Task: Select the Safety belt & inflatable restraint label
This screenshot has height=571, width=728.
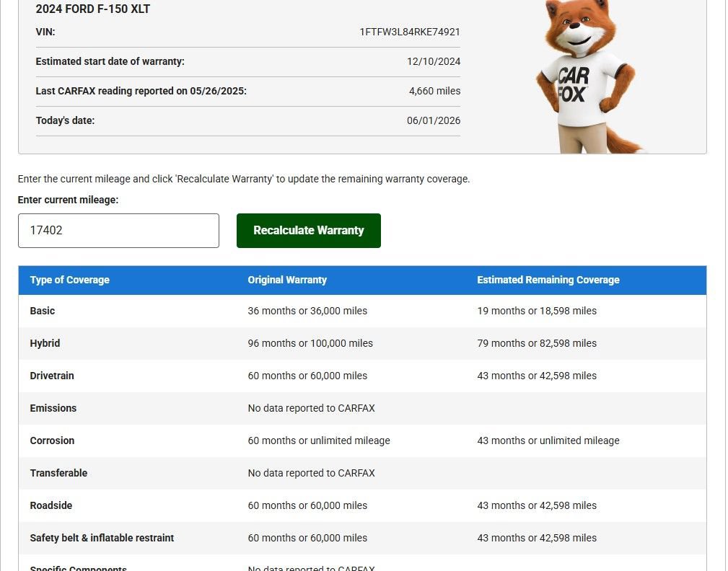Action: (102, 538)
